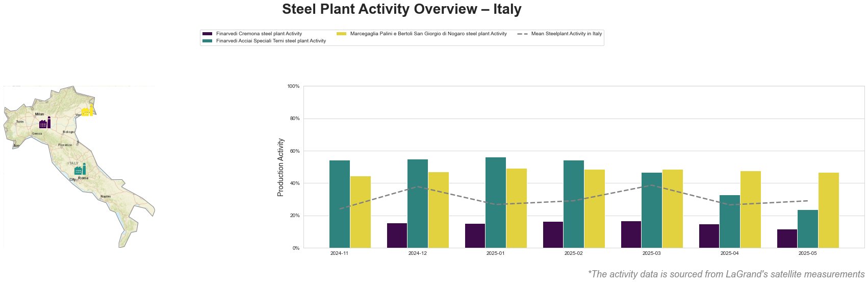Click the purple Cremona bar for 2025-02

[x=553, y=235]
